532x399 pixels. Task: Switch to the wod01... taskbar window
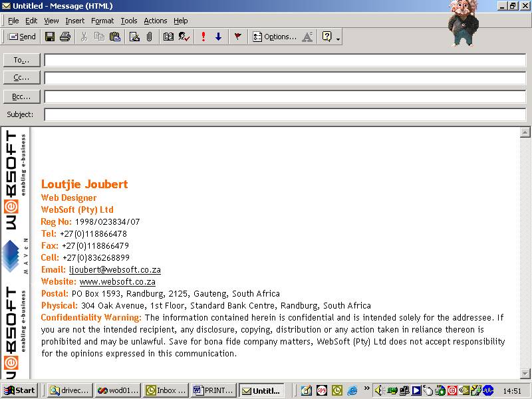pos(118,390)
